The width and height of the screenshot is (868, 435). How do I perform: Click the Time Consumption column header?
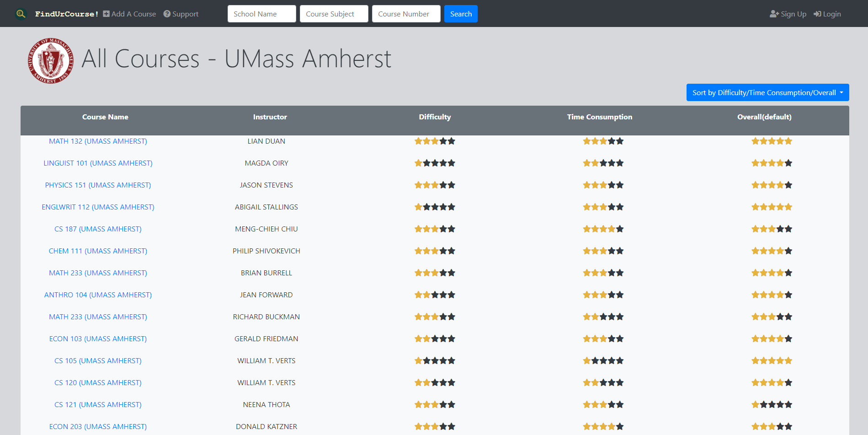(x=600, y=117)
